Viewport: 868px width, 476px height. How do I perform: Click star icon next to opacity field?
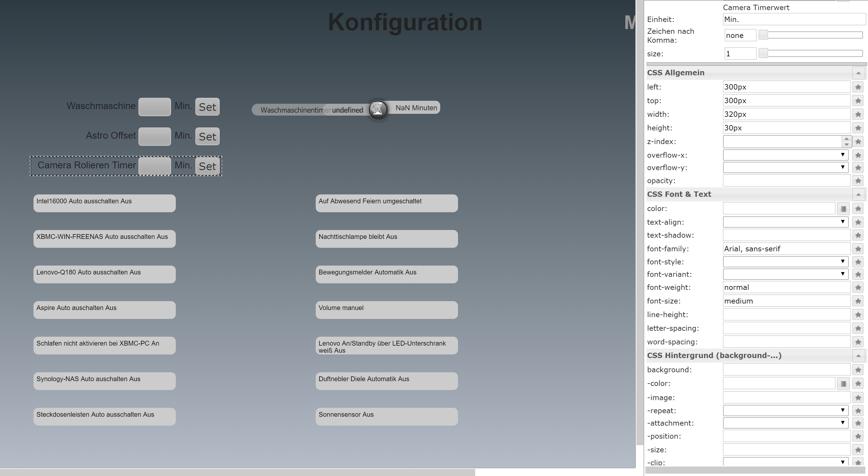point(858,181)
